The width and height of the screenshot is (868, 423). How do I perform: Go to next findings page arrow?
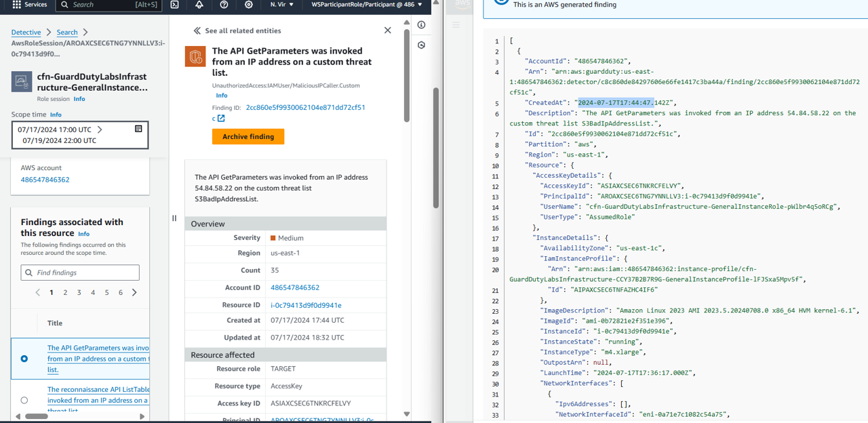pyautogui.click(x=134, y=293)
